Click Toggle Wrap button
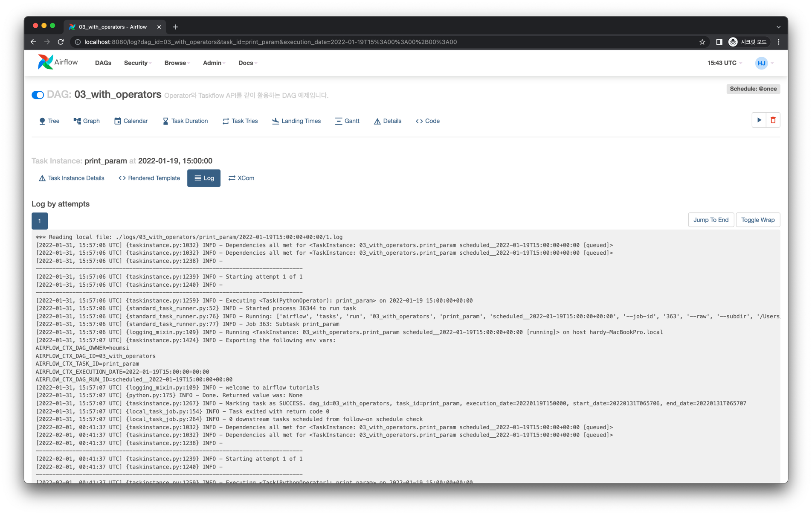812x515 pixels. (x=758, y=220)
